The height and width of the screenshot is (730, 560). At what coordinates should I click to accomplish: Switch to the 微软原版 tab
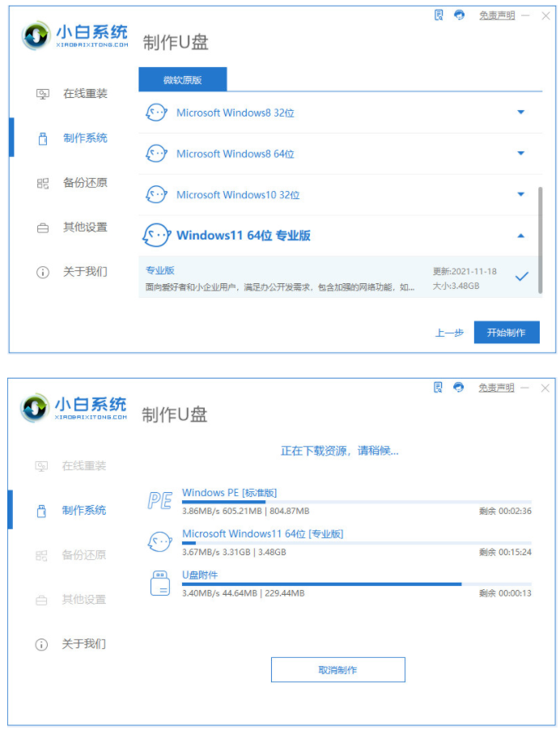(182, 79)
